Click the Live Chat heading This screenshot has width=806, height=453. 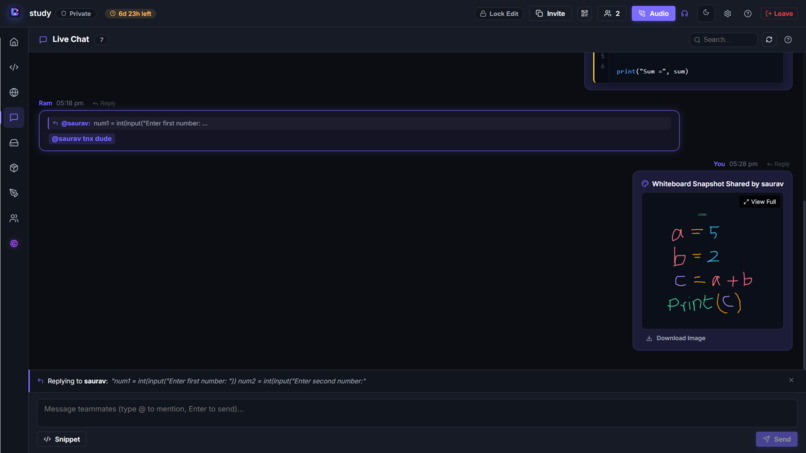tap(70, 40)
